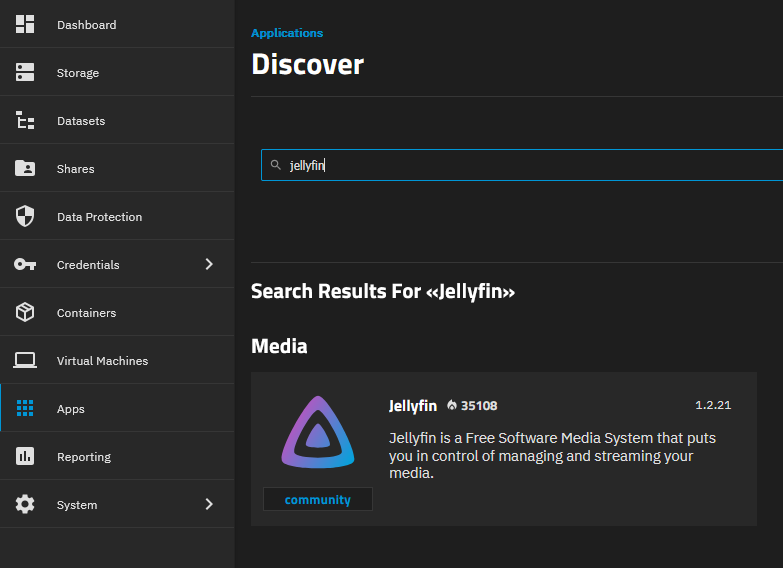Expand the Credentials submenu chevron
Screen dimensions: 783x568
pyautogui.click(x=209, y=264)
